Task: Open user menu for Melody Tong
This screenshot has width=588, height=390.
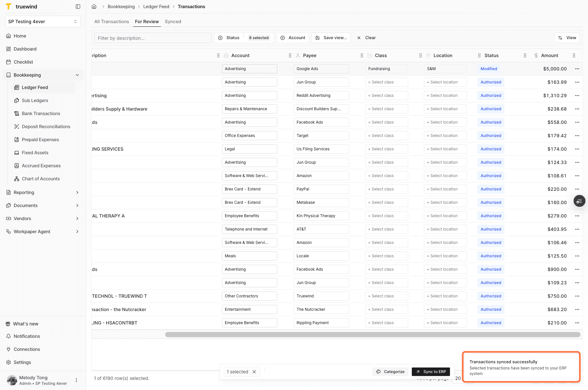Action: pos(76,380)
